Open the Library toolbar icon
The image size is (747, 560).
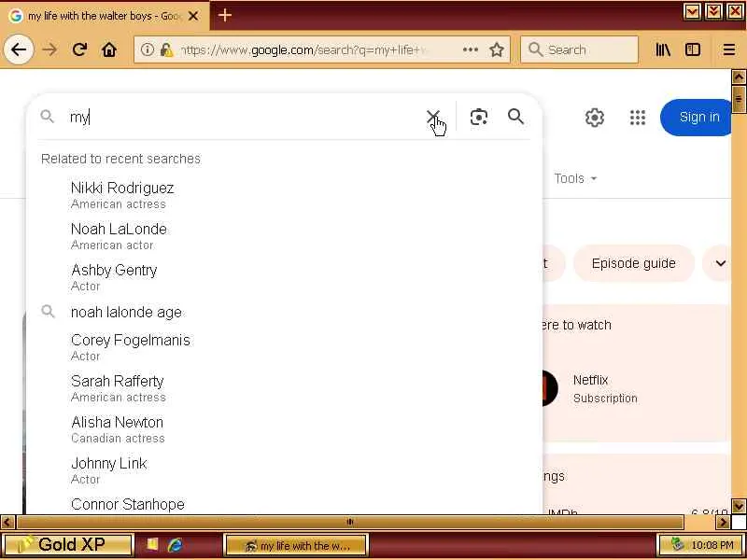(x=663, y=49)
